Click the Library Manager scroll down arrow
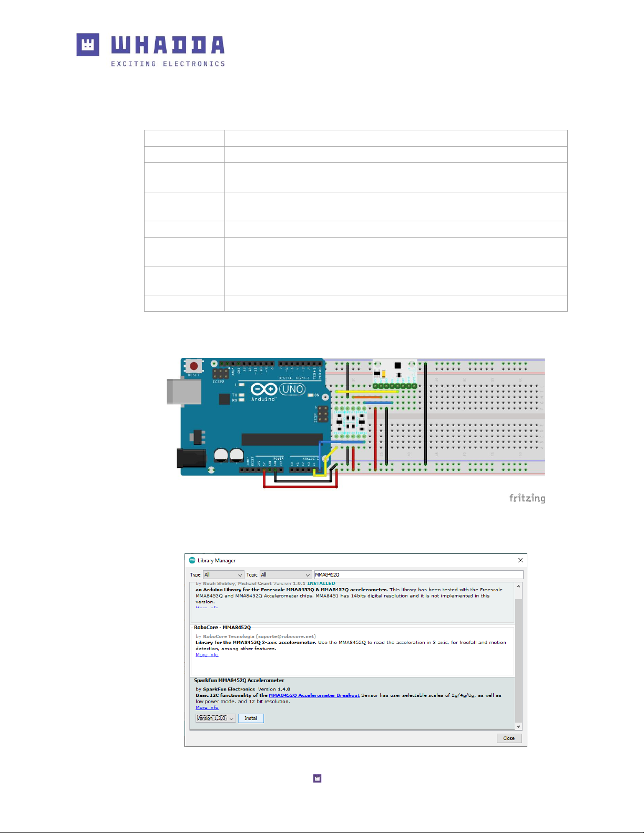Screen dimensions: 644x833 [x=518, y=726]
